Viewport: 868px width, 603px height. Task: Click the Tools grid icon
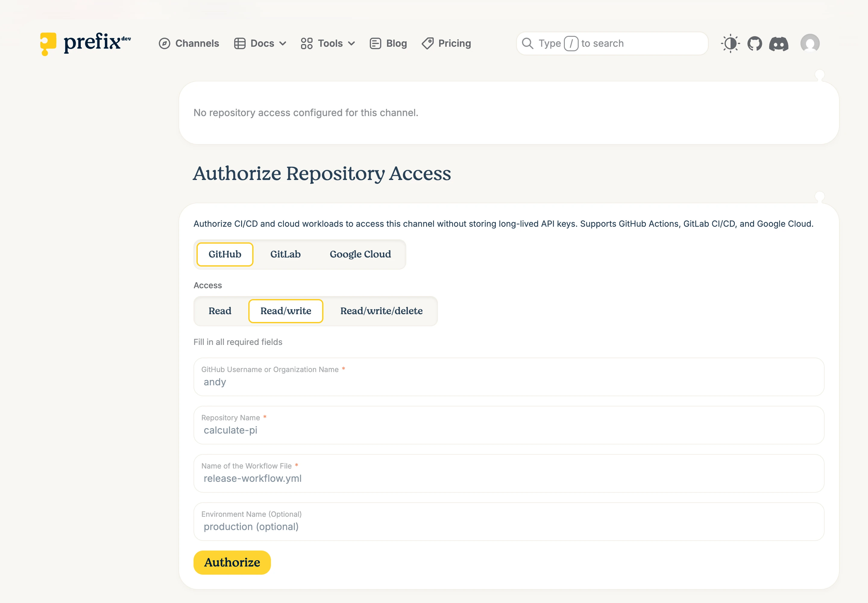[307, 43]
